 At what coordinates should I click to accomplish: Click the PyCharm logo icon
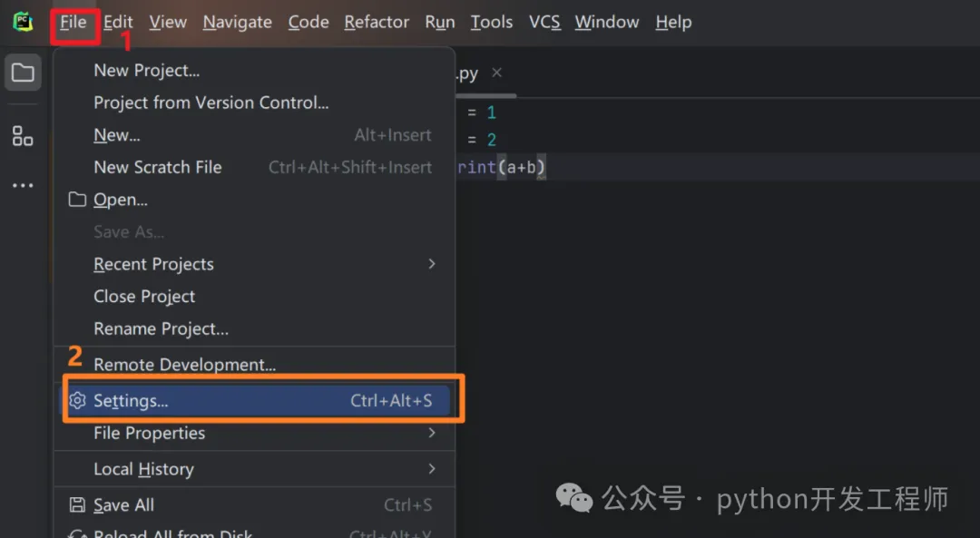tap(23, 22)
